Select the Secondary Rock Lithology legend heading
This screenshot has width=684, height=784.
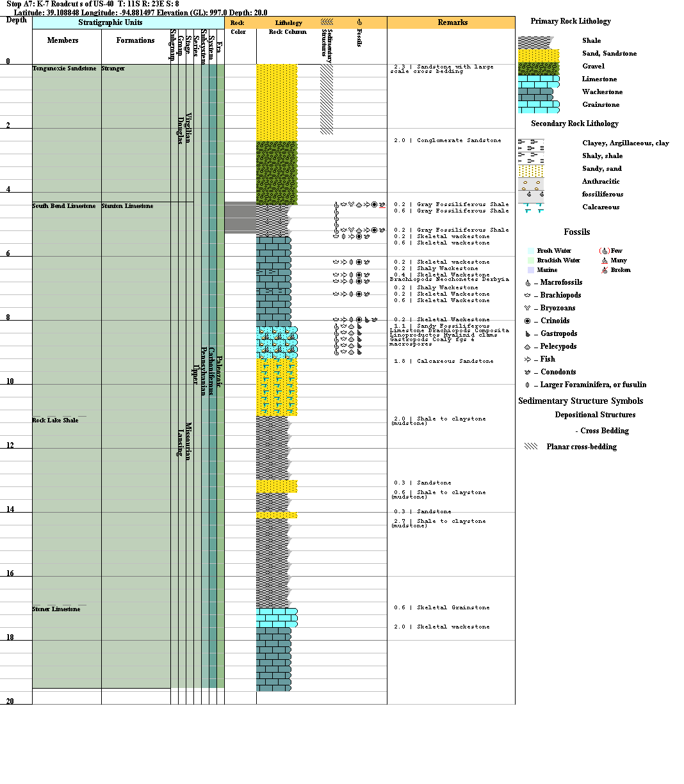[x=574, y=124]
